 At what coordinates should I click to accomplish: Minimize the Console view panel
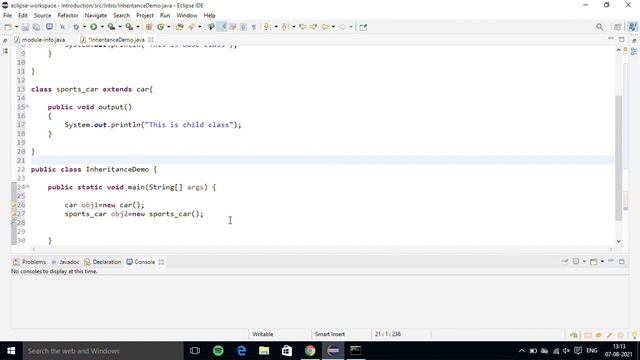coord(611,261)
